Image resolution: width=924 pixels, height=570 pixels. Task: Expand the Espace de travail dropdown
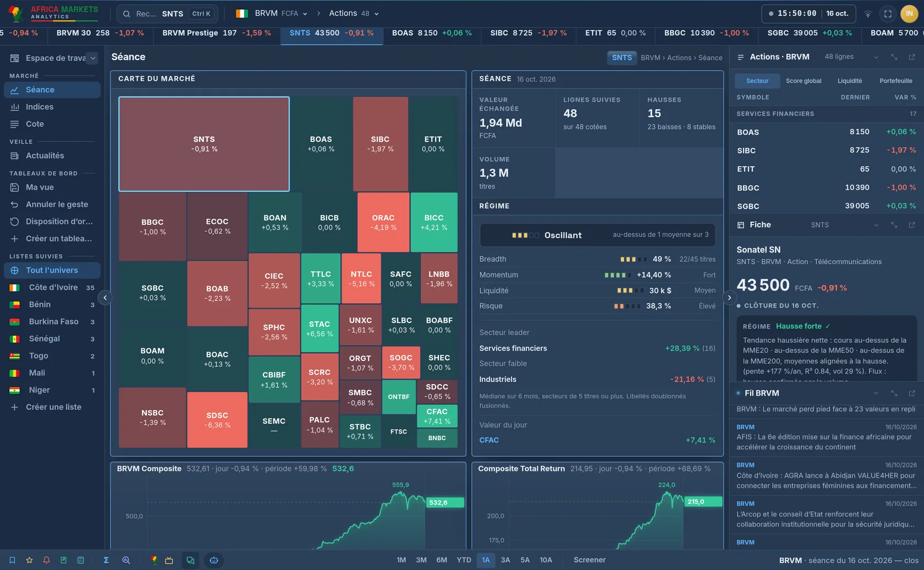coord(92,58)
